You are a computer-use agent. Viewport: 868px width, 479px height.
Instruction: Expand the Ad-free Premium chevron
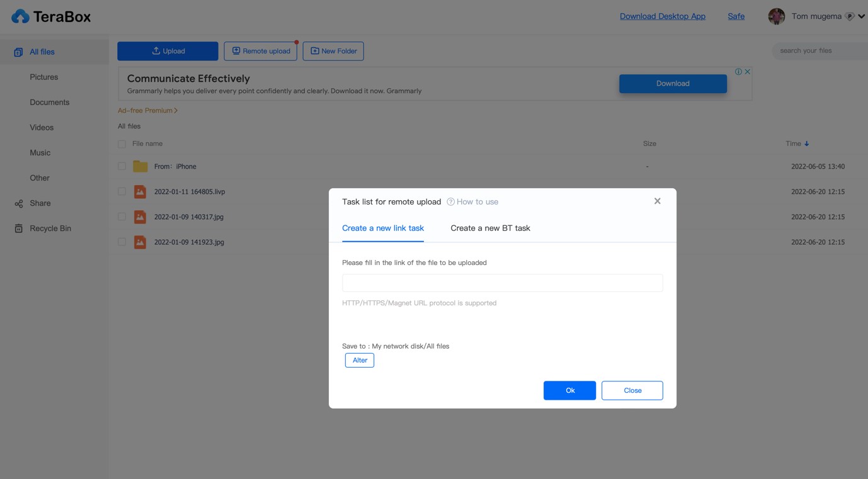(175, 110)
